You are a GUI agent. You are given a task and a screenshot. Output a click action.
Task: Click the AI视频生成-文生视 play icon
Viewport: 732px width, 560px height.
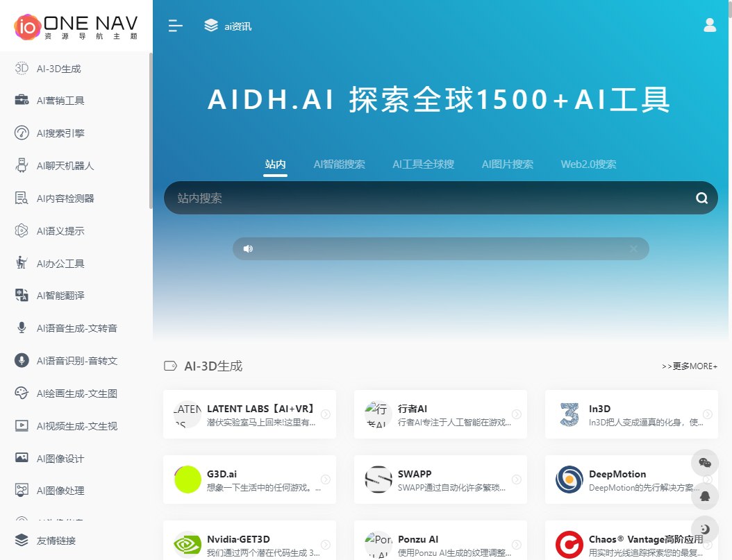point(22,425)
